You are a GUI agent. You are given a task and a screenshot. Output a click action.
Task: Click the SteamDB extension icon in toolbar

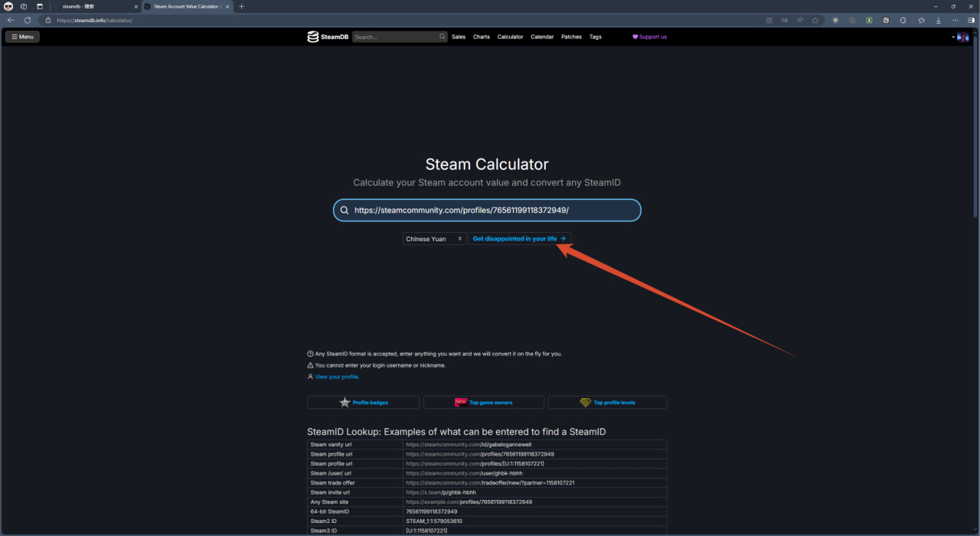point(886,20)
